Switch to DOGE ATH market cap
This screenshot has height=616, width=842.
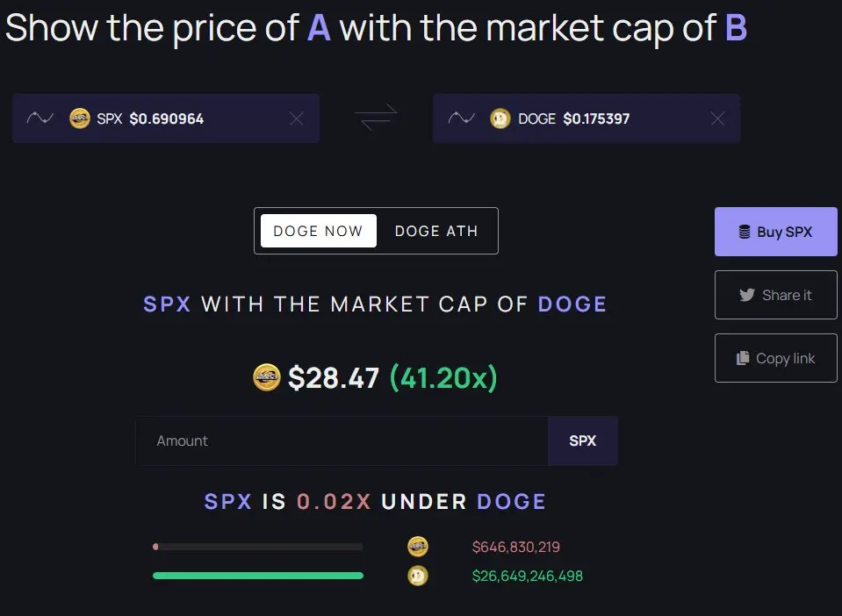[436, 231]
